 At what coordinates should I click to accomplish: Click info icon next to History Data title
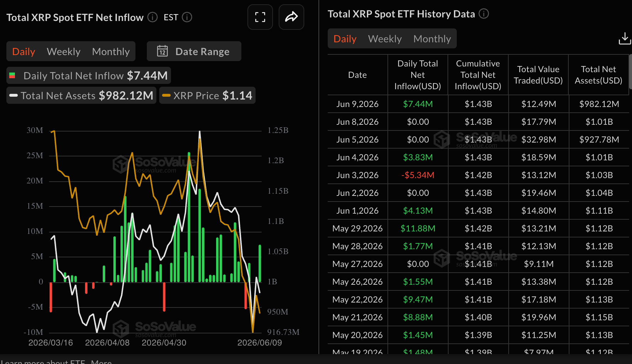pyautogui.click(x=484, y=14)
